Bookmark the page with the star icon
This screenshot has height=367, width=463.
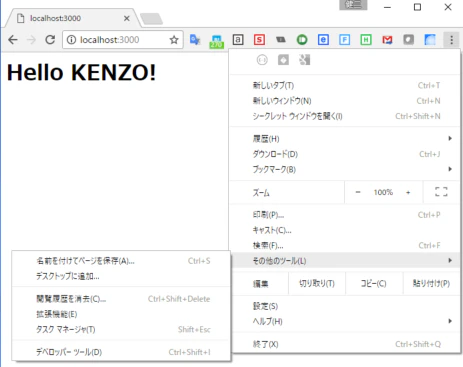(x=174, y=40)
